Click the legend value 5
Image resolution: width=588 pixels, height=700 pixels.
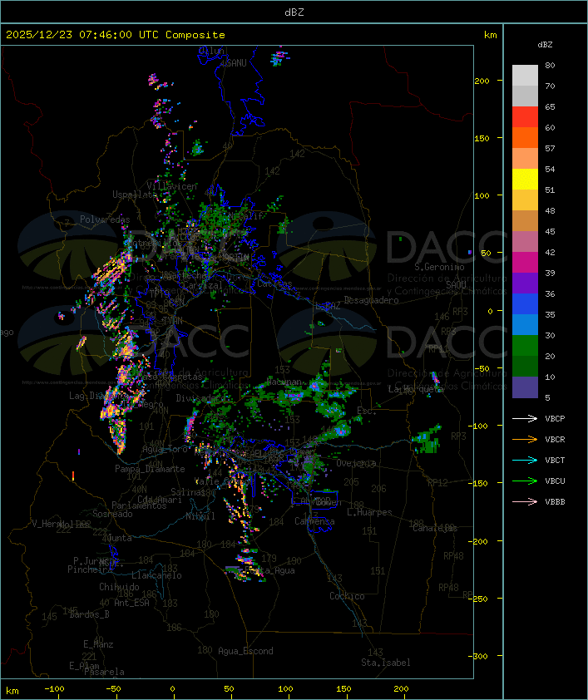[547, 397]
